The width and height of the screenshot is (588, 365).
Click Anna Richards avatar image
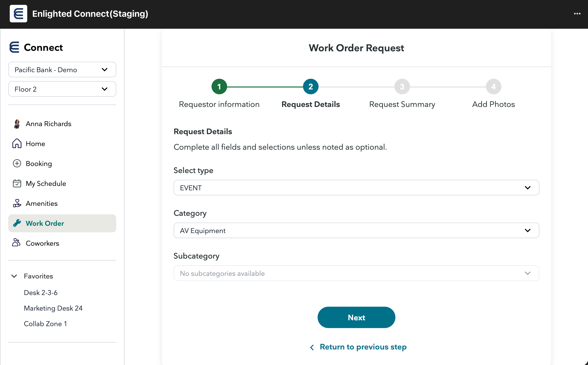point(17,124)
